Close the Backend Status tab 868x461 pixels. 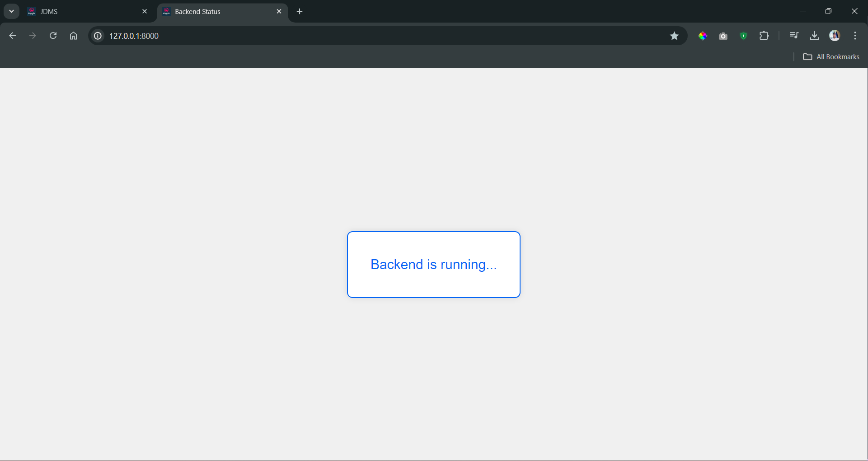point(279,12)
